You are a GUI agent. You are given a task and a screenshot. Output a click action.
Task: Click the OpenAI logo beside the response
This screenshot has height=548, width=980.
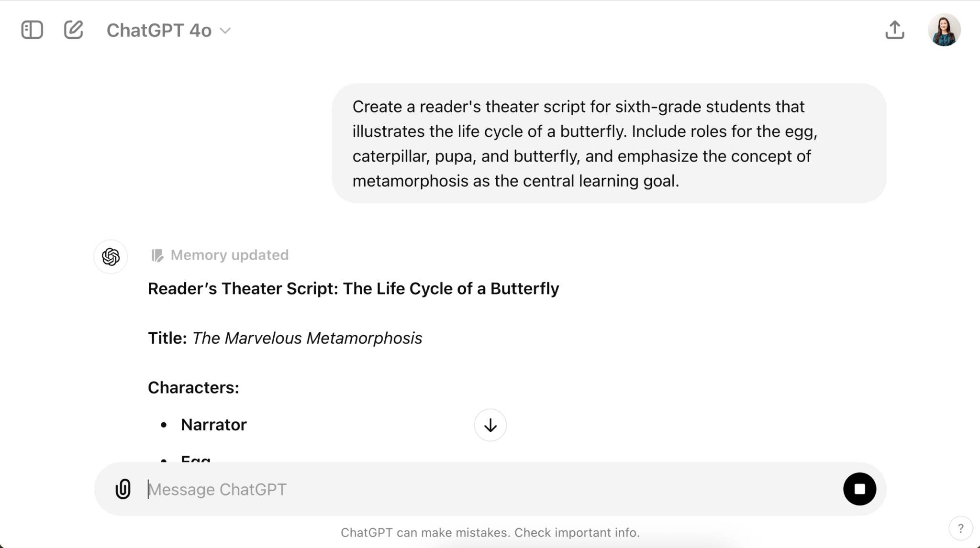(111, 256)
